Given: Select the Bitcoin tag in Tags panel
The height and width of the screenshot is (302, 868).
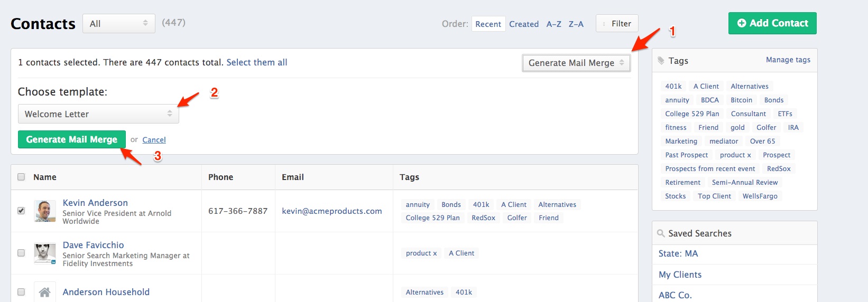Looking at the screenshot, I should [x=741, y=100].
